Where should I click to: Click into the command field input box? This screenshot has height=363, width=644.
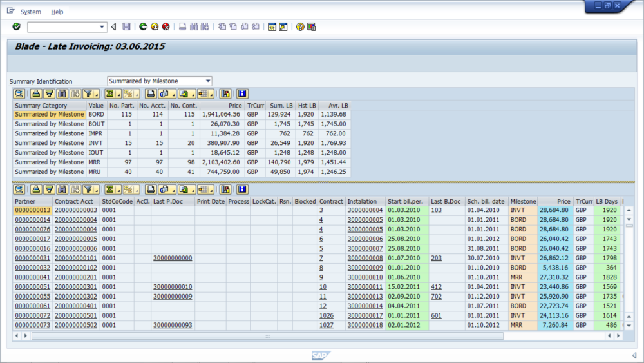tap(62, 27)
